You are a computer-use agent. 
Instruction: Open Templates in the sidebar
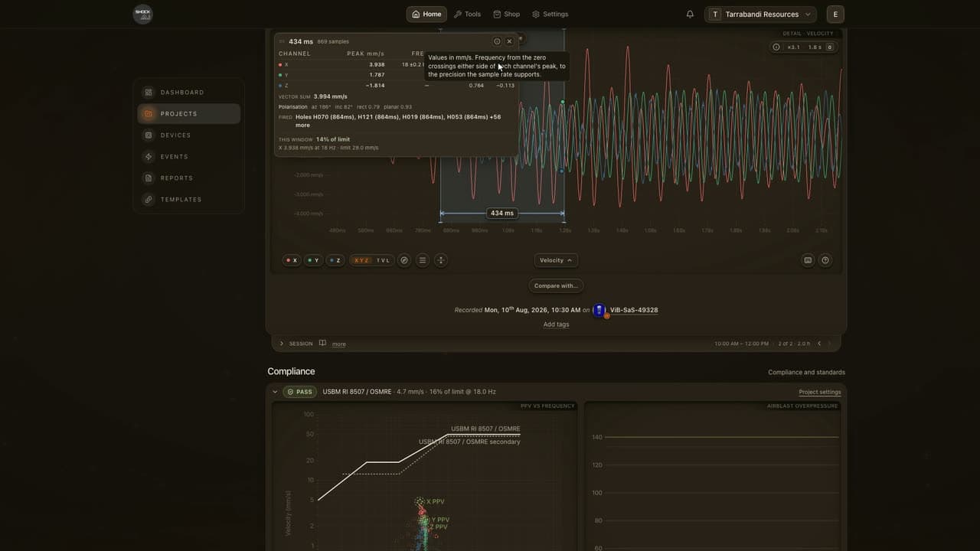(x=189, y=200)
